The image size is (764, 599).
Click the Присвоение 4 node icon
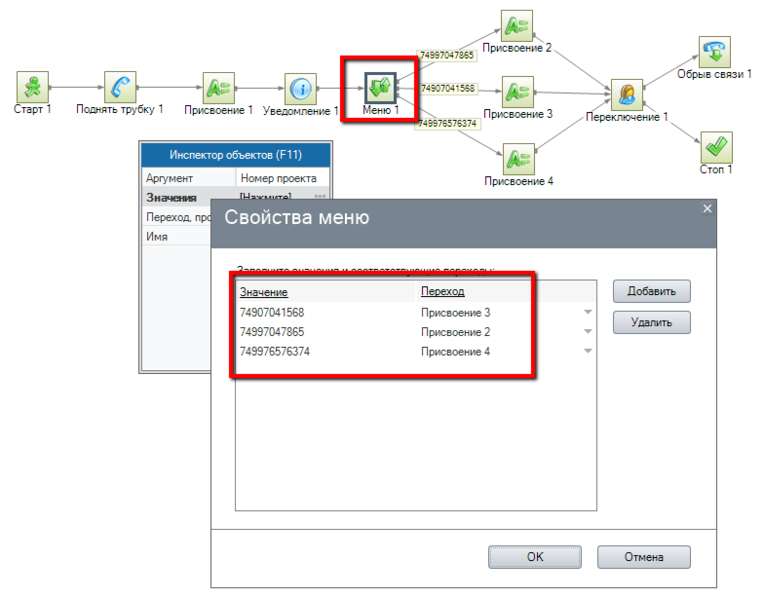[519, 159]
